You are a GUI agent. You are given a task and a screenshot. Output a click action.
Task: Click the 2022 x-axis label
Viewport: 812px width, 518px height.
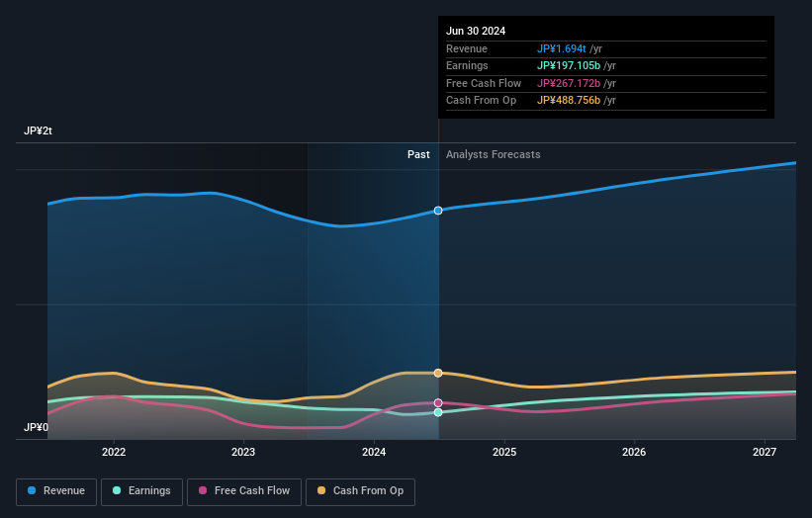pyautogui.click(x=114, y=453)
